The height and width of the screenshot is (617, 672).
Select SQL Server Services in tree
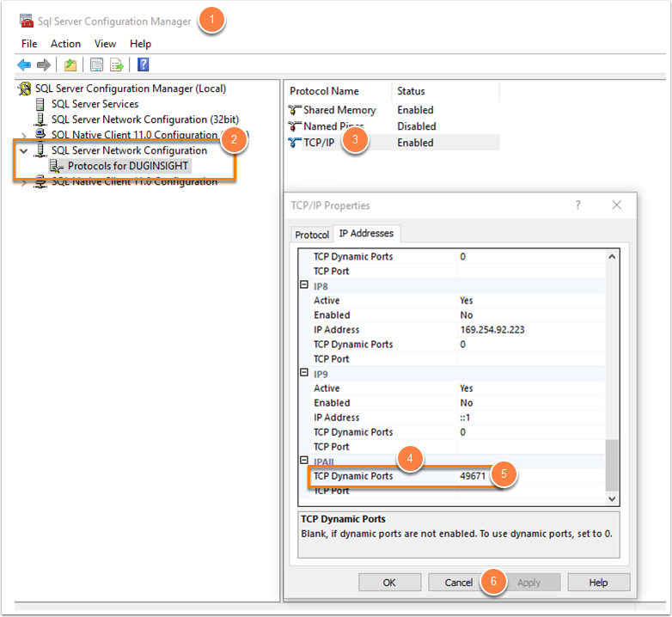click(95, 104)
